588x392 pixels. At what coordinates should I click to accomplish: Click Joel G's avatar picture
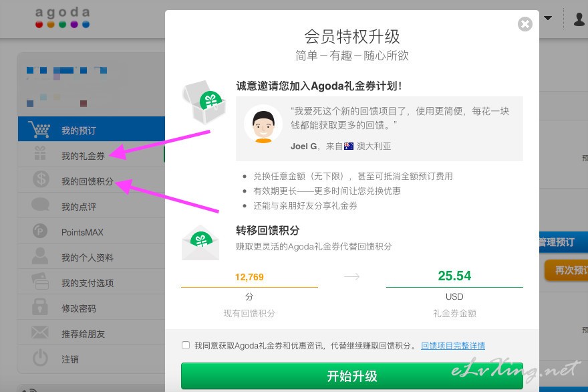(x=263, y=125)
